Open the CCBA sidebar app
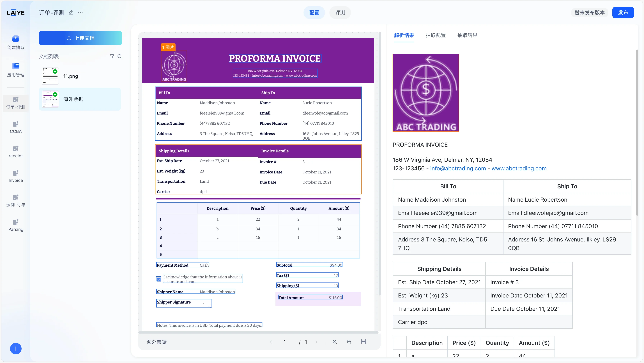 point(16,127)
